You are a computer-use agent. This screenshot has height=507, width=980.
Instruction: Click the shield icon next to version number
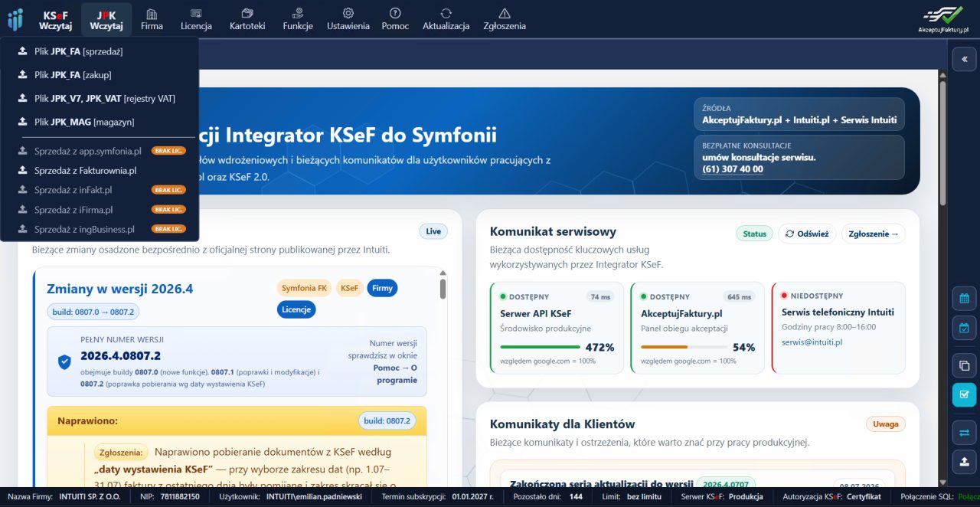(64, 361)
